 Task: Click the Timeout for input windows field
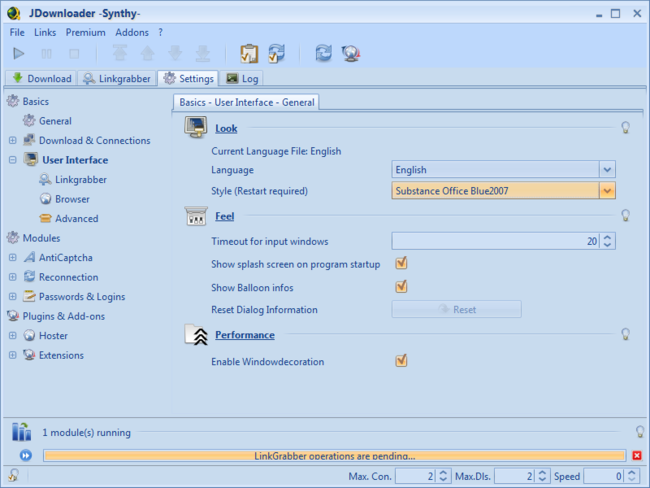(495, 241)
